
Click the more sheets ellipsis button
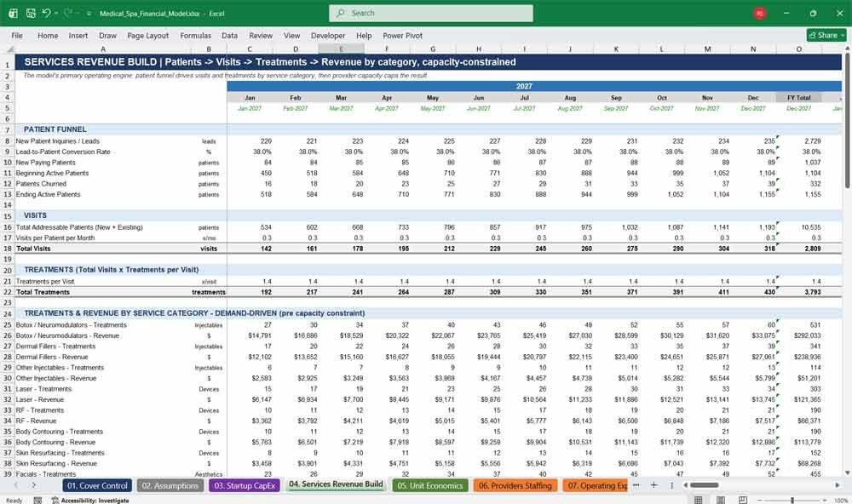[636, 485]
